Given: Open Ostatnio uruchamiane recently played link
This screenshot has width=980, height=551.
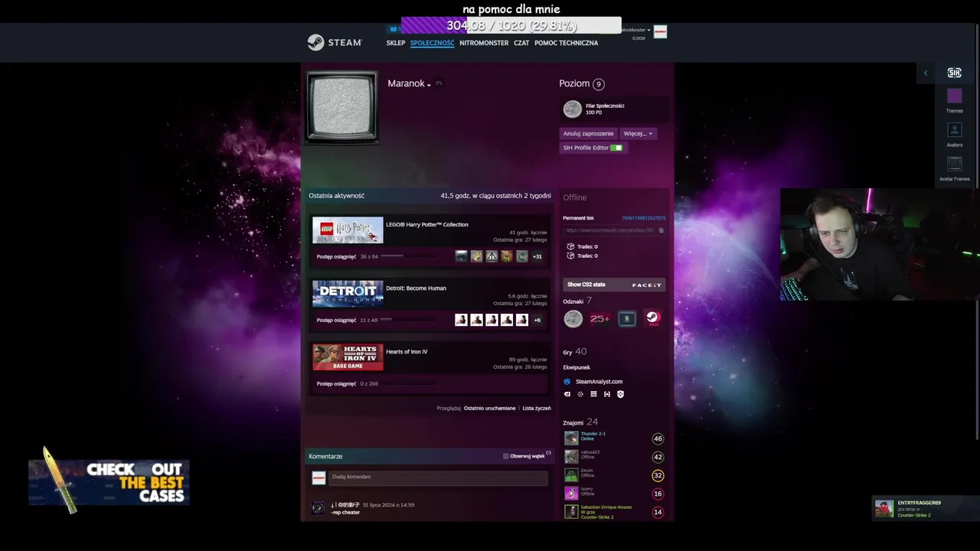Looking at the screenshot, I should (x=489, y=408).
